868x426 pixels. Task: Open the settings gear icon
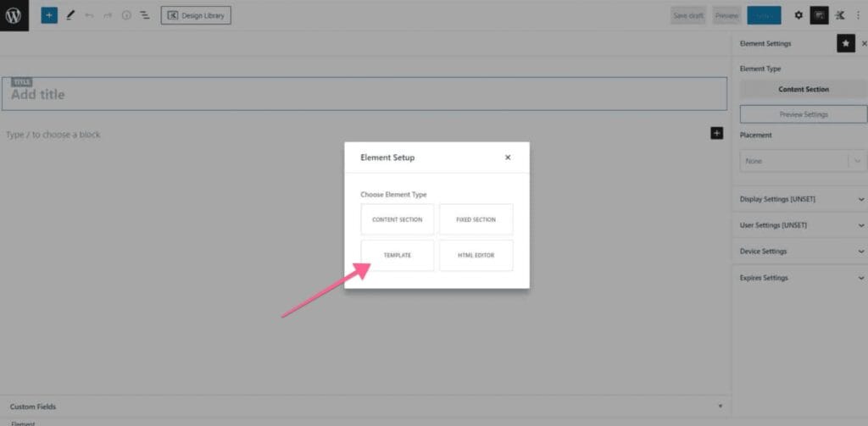pyautogui.click(x=798, y=15)
